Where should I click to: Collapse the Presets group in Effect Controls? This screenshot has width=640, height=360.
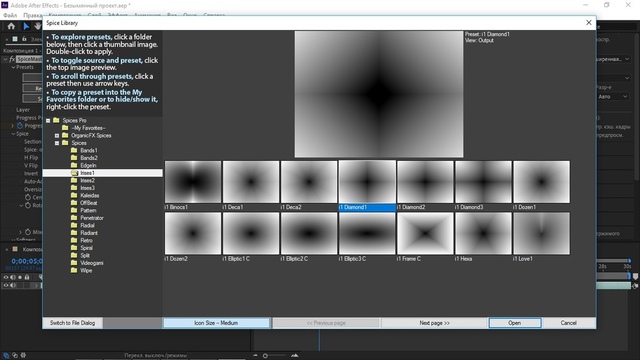[x=13, y=67]
